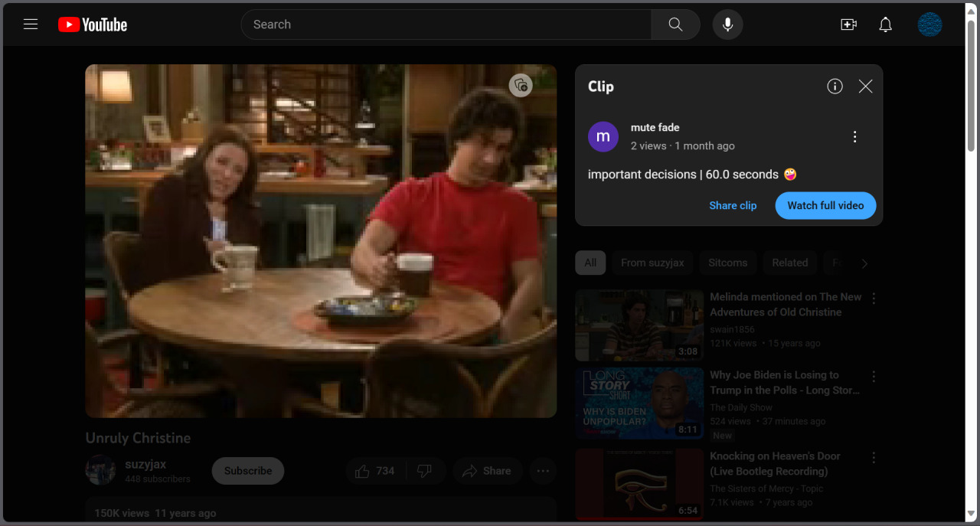Select the Sitcoms filter chip
This screenshot has height=526, width=980.
click(x=727, y=263)
